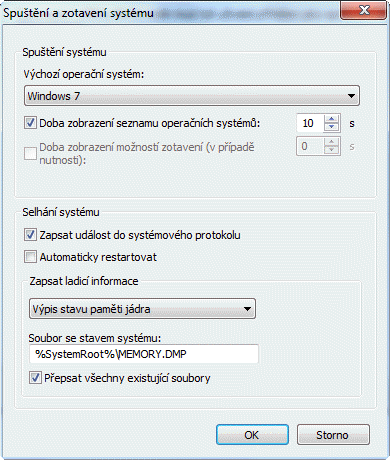The height and width of the screenshot is (460, 390).
Task: Check the greyed-out Doba zobrazení možností zotavení checkbox
Action: (x=30, y=153)
